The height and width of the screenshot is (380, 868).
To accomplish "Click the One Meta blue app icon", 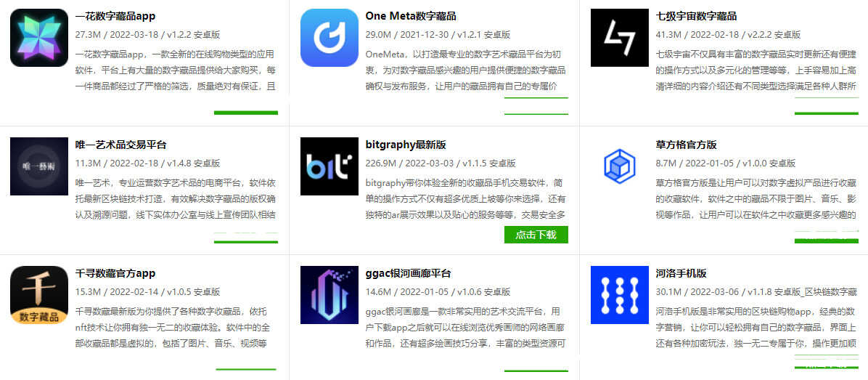I will (329, 38).
